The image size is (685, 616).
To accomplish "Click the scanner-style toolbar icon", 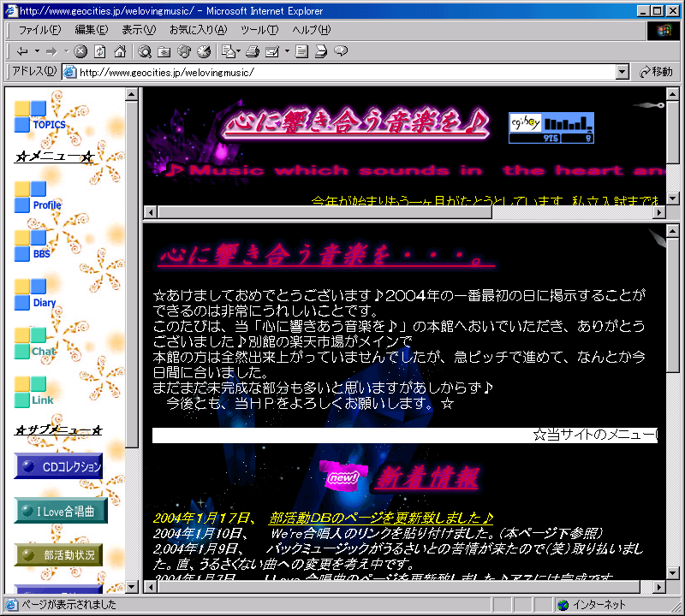I will coord(321,51).
